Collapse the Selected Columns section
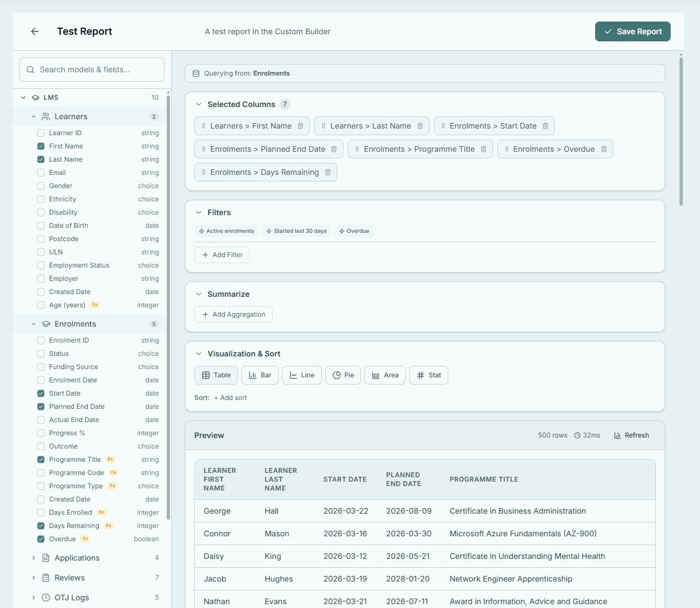The image size is (700, 608). pyautogui.click(x=199, y=104)
